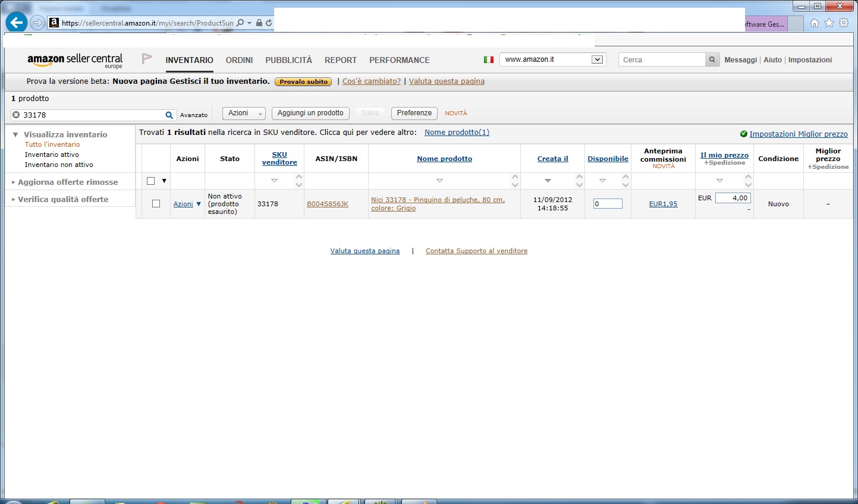858x504 pixels.
Task: Open the Impostazioni link in the header
Action: (x=810, y=60)
